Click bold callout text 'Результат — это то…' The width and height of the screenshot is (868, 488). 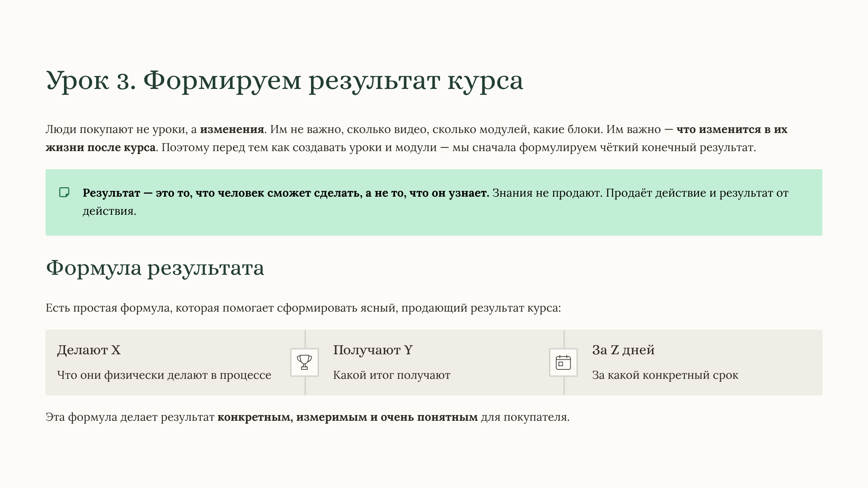286,193
